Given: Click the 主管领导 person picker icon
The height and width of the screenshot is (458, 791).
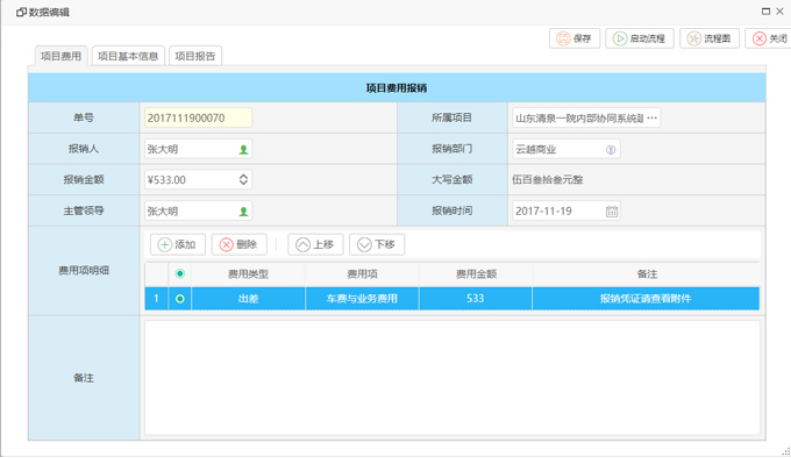Looking at the screenshot, I should tap(243, 211).
